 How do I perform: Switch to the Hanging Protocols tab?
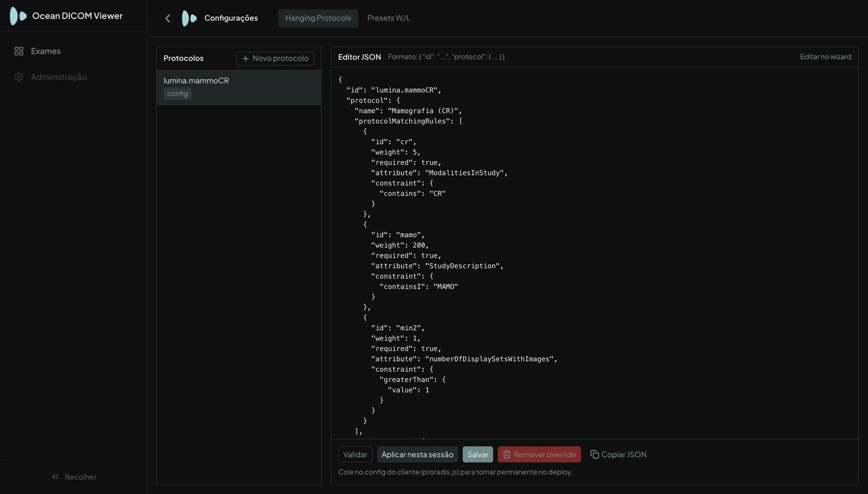(318, 18)
